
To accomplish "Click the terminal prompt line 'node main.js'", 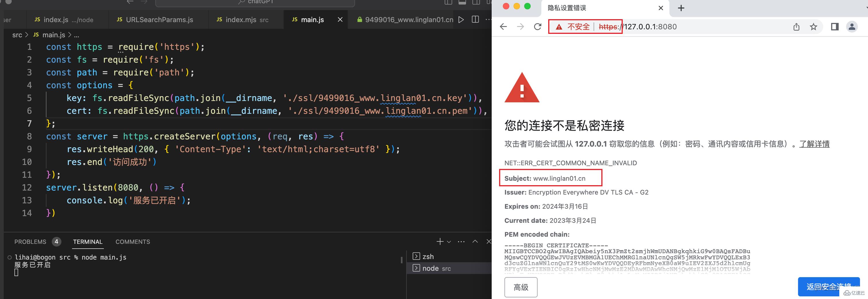I will tap(70, 257).
